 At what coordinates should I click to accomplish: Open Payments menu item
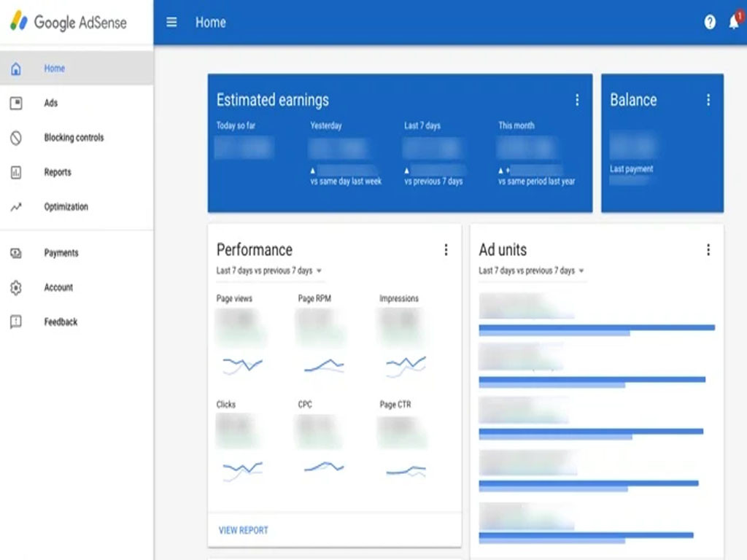pyautogui.click(x=77, y=253)
